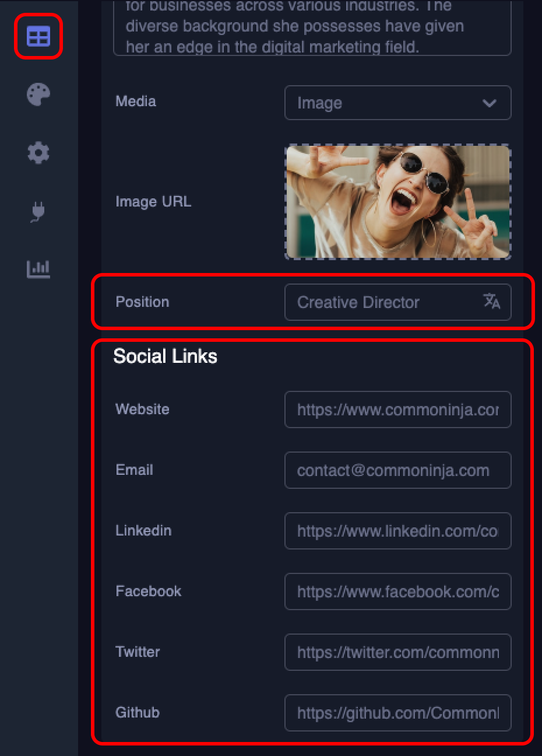
Task: Click the Linkedin URL input field
Action: (397, 531)
